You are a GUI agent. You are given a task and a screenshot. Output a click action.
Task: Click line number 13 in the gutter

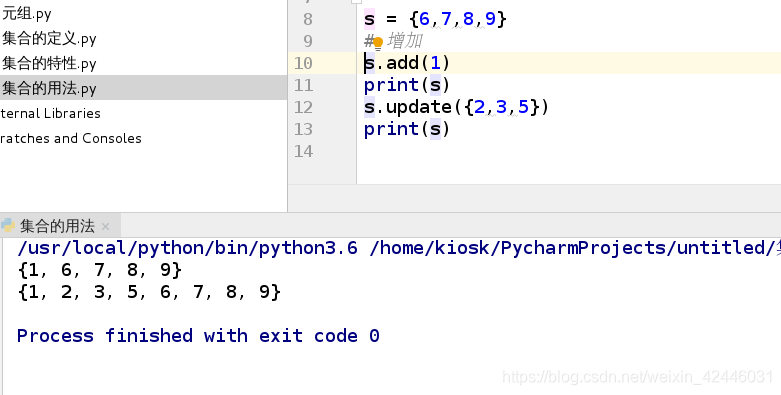[303, 129]
